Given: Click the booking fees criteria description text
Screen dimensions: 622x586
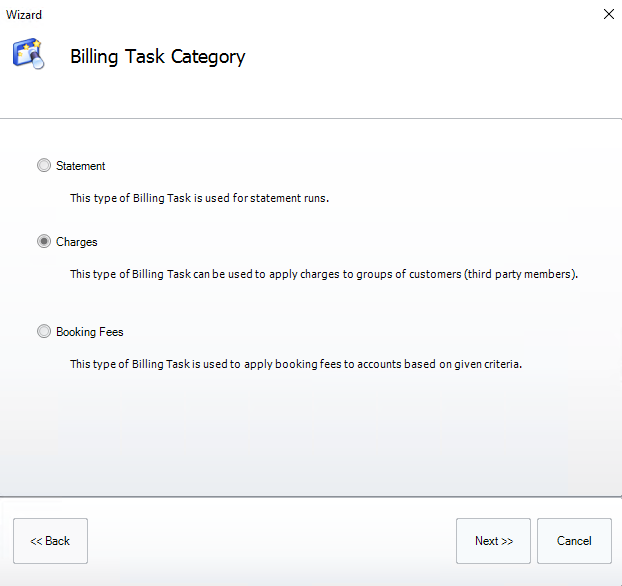Looking at the screenshot, I should pos(295,364).
